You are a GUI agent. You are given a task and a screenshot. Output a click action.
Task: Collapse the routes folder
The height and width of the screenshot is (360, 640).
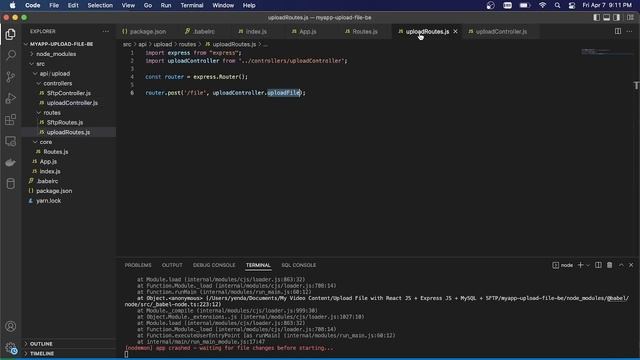pyautogui.click(x=69, y=113)
